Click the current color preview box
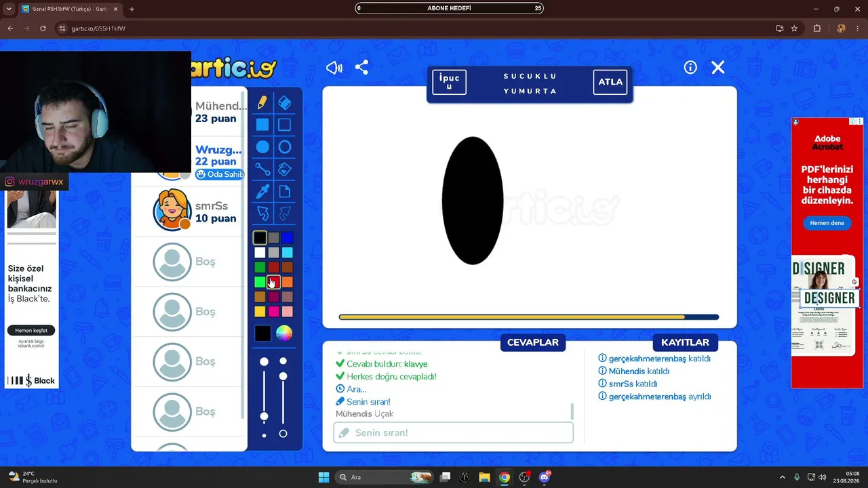The width and height of the screenshot is (868, 488). click(x=262, y=333)
